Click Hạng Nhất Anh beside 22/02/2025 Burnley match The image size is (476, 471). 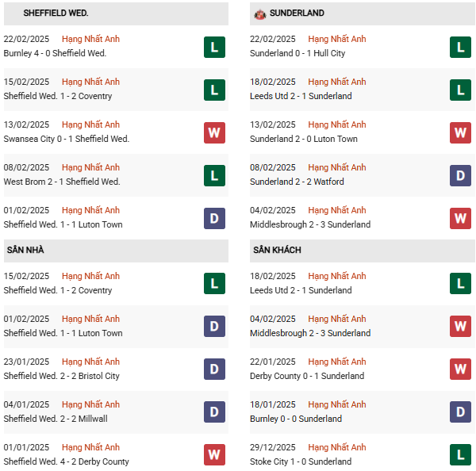tap(90, 39)
